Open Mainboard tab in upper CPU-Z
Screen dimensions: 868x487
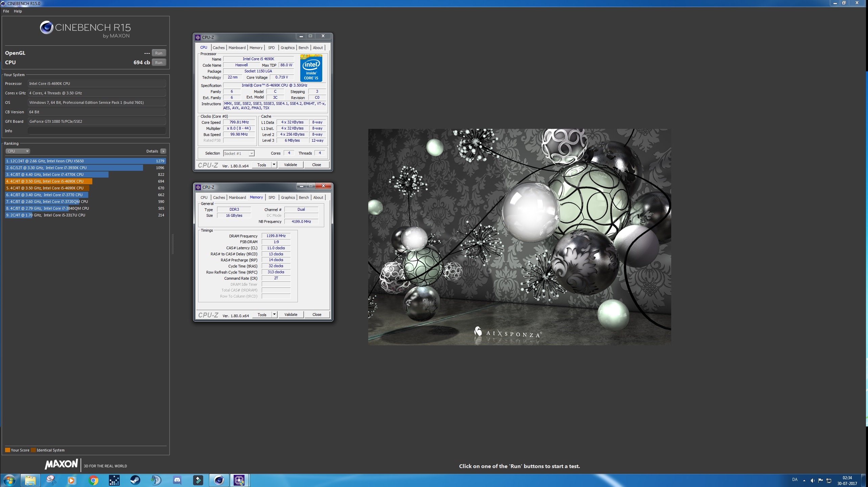(x=237, y=48)
